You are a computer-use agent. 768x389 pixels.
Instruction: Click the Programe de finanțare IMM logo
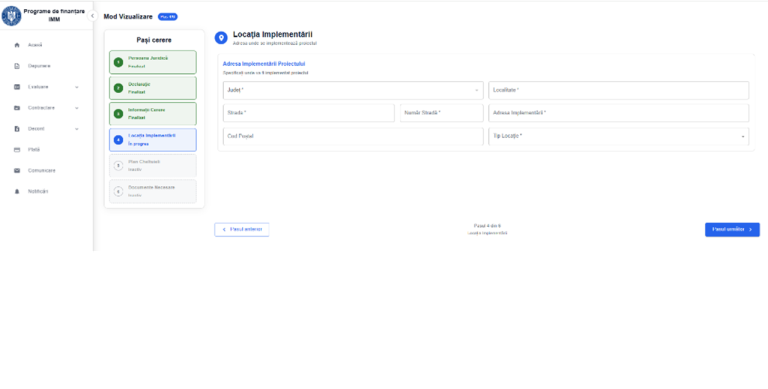coord(11,16)
